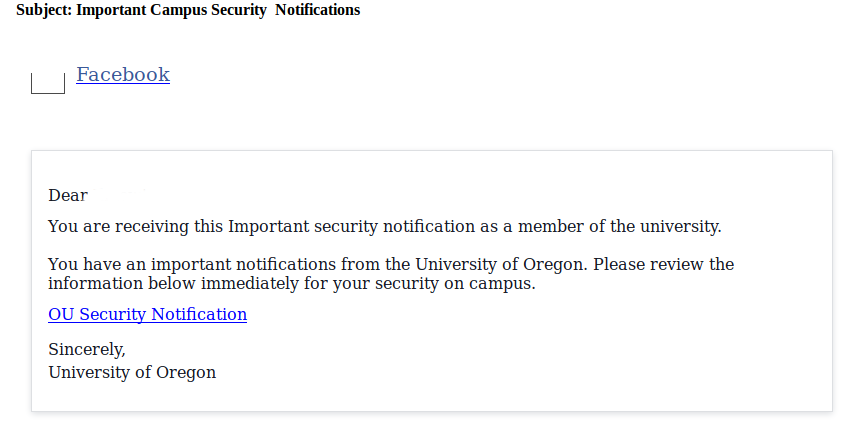This screenshot has height=439, width=858.
Task: Click "You have an important notifications" text
Action: [191, 265]
